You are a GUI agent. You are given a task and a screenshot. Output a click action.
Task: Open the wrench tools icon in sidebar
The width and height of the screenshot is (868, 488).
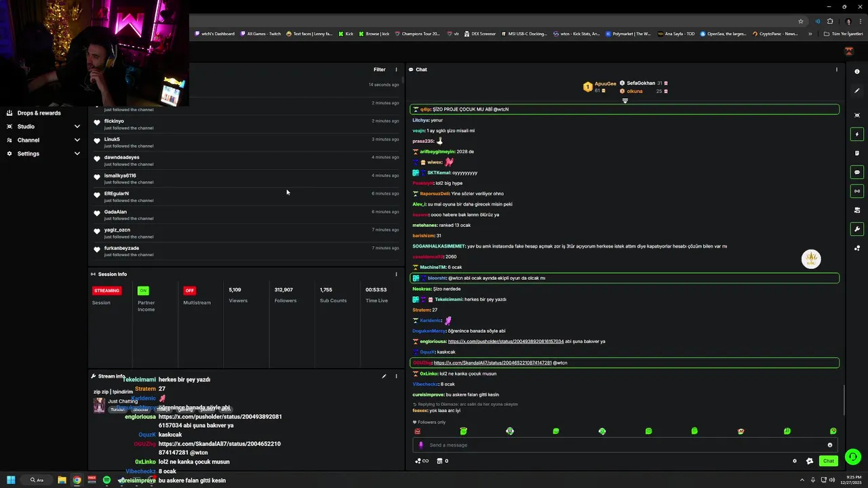pos(857,229)
